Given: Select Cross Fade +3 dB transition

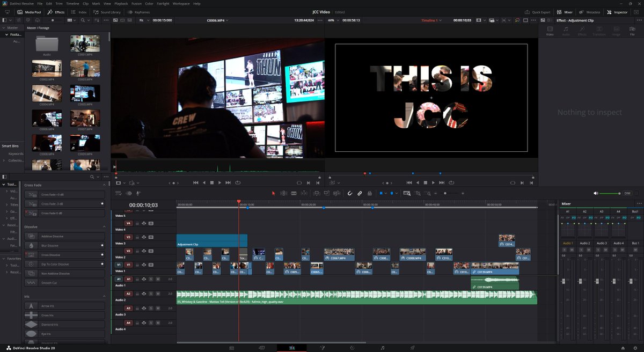Looking at the screenshot, I should tap(64, 195).
